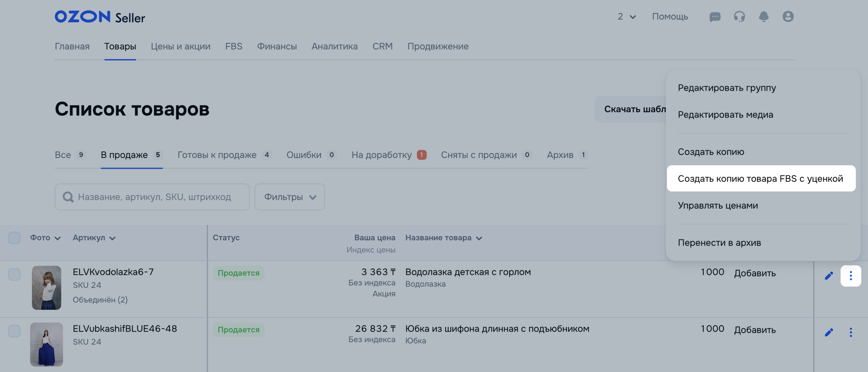Go to the Главная tab

(x=72, y=46)
